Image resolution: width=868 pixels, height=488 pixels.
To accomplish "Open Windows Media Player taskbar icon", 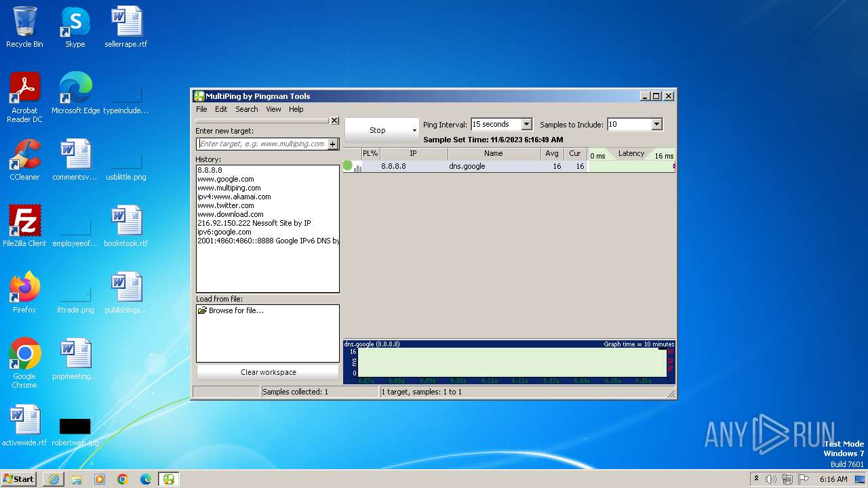I will [100, 479].
